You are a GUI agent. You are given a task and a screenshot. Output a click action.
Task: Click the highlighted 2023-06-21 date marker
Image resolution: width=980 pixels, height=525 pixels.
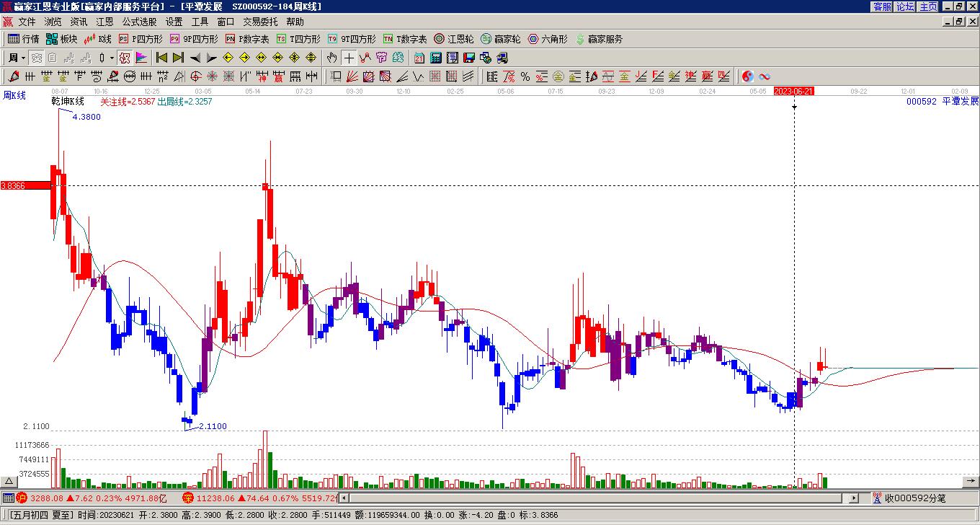tap(793, 91)
